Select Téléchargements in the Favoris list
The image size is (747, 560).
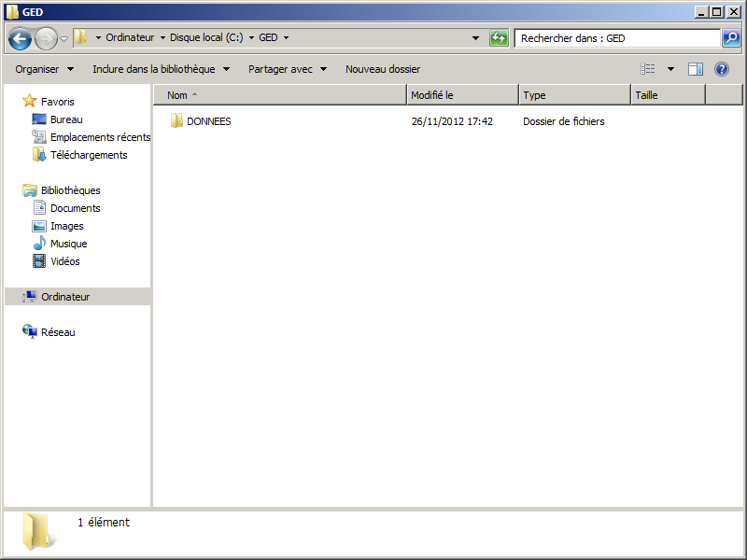(89, 155)
